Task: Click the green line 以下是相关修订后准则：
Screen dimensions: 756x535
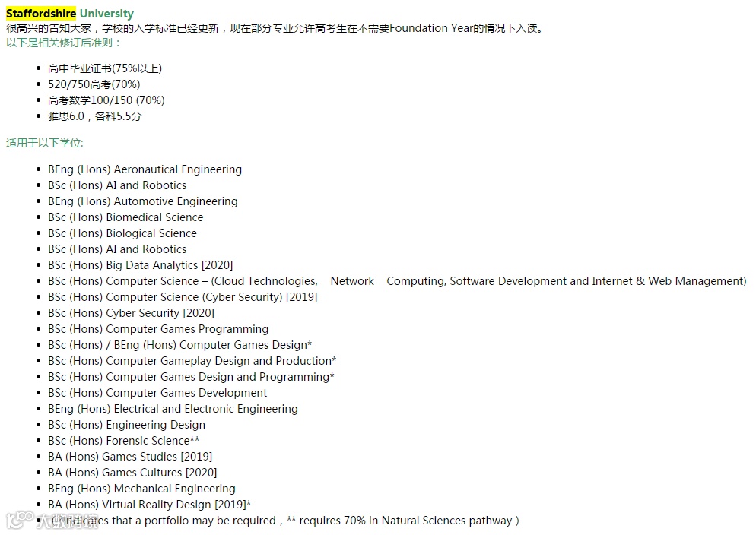Action: coord(63,43)
